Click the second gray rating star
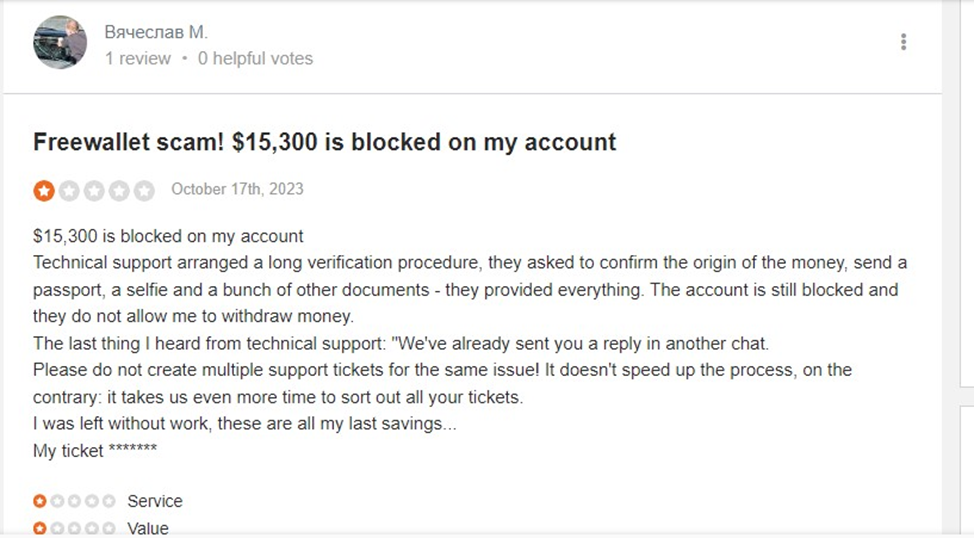974x538 pixels. pyautogui.click(x=69, y=190)
